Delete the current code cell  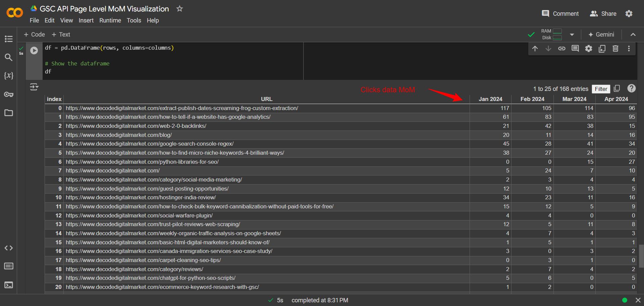point(615,49)
